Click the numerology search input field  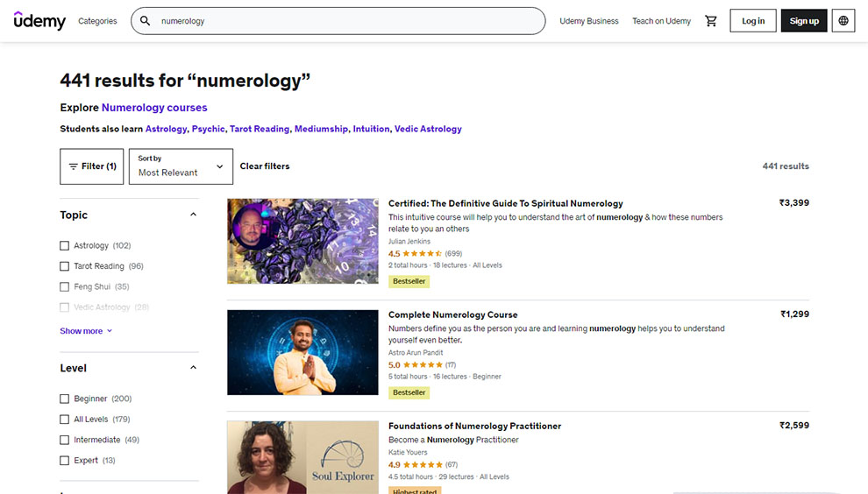(346, 21)
